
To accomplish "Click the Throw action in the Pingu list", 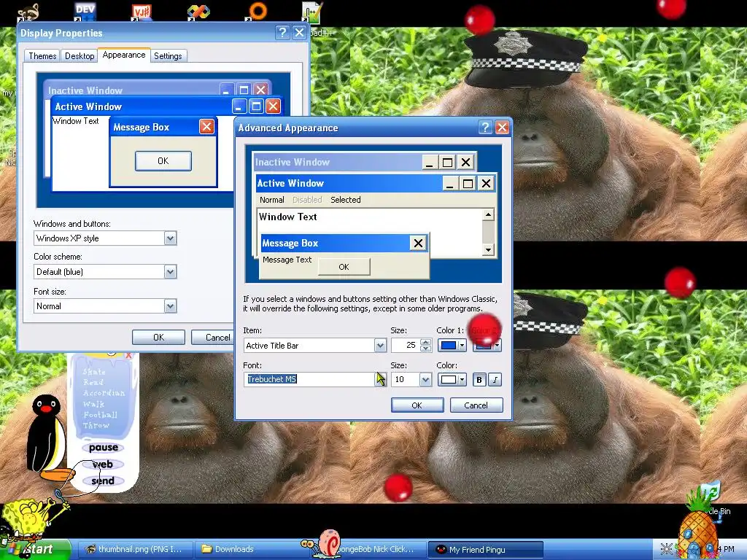I will coord(96,425).
